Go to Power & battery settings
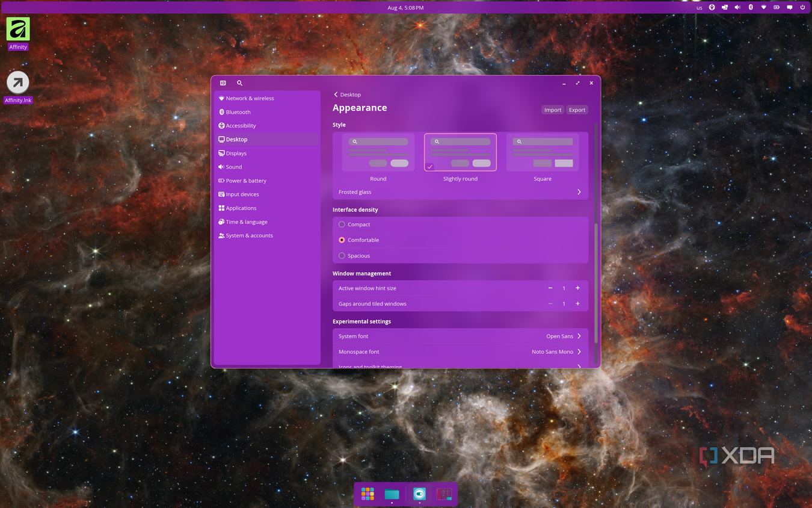This screenshot has width=812, height=508. pyautogui.click(x=267, y=181)
